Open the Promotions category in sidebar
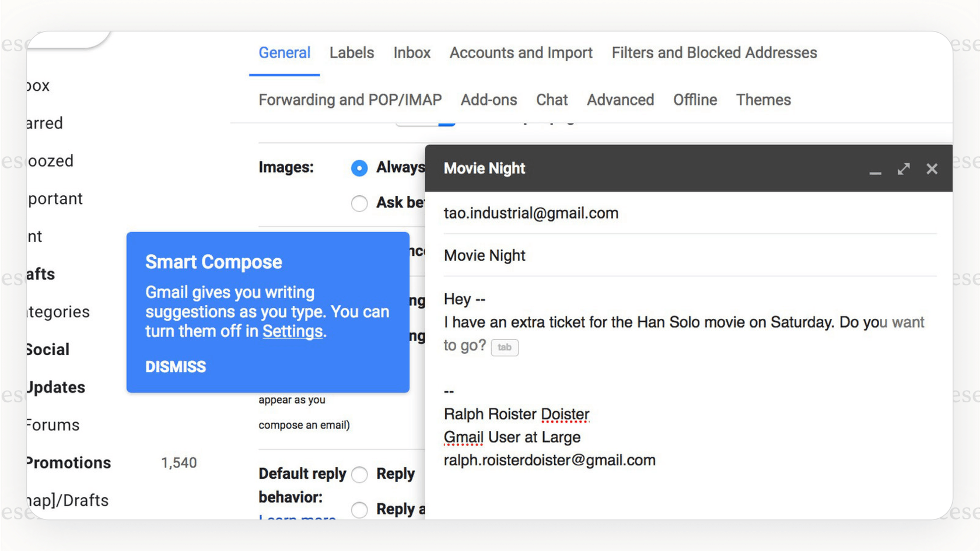 tap(69, 463)
